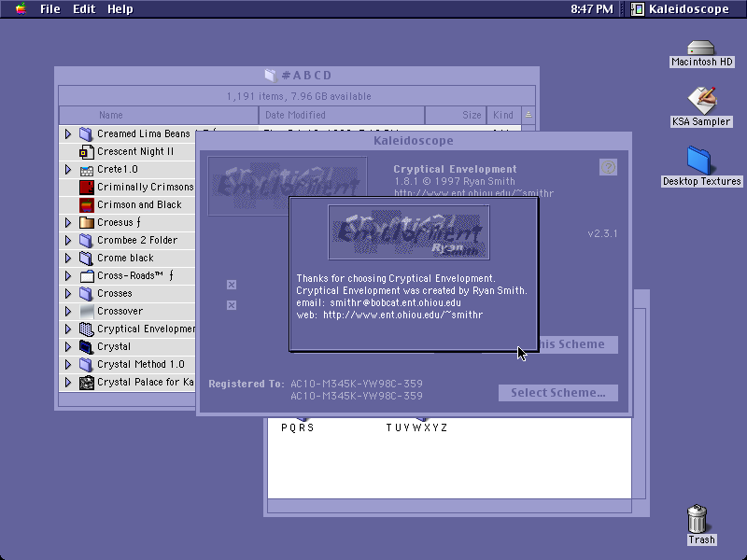Image resolution: width=747 pixels, height=560 pixels.
Task: Click the question mark help icon in Kaleidoscope
Action: coord(609,167)
